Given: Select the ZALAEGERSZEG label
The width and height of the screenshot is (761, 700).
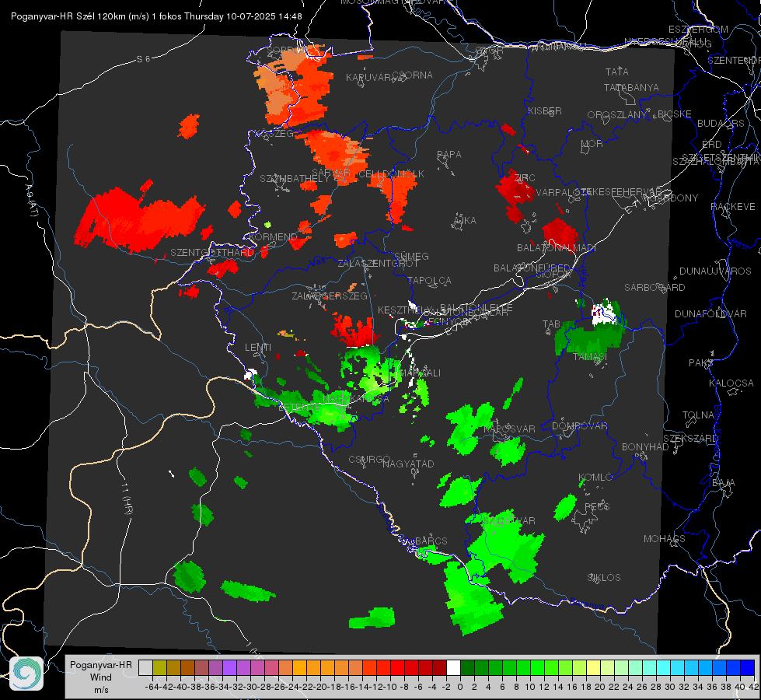Looking at the screenshot, I should click(x=330, y=296).
